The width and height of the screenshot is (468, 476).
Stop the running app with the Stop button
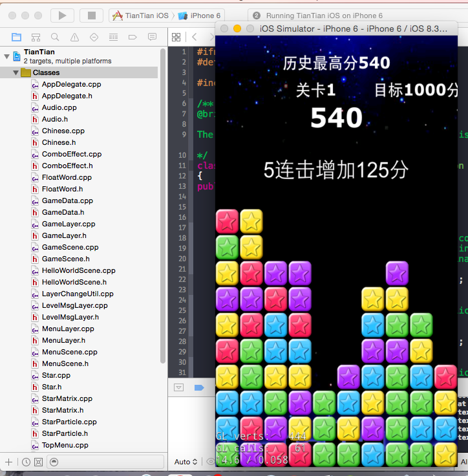(x=91, y=16)
